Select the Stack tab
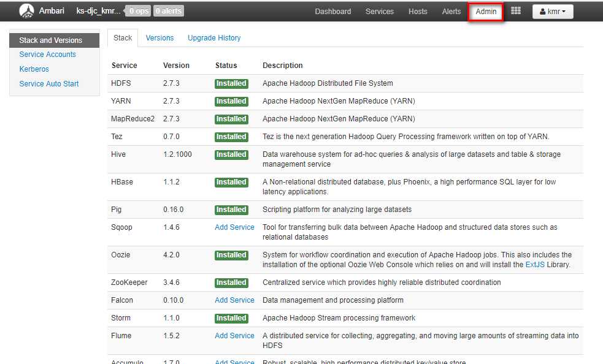 click(x=123, y=38)
